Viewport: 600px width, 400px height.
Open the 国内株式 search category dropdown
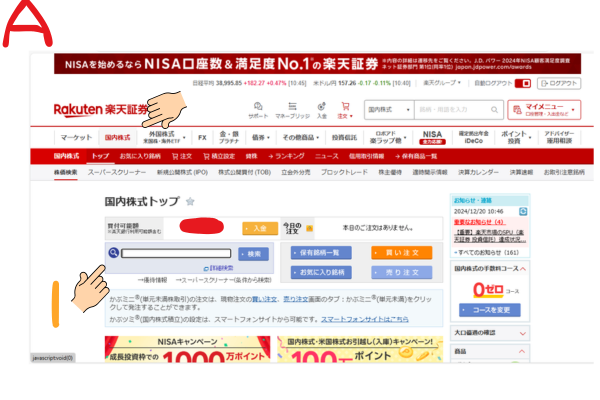click(x=389, y=110)
